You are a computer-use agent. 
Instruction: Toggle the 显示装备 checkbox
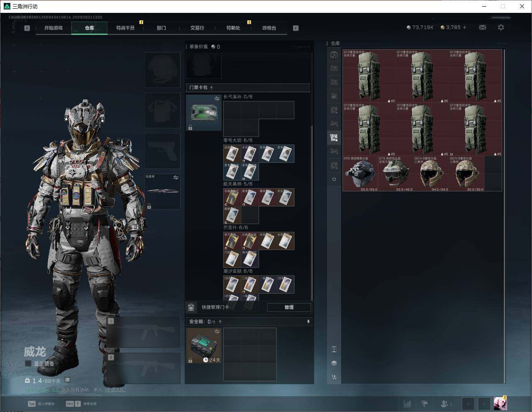coord(28,363)
